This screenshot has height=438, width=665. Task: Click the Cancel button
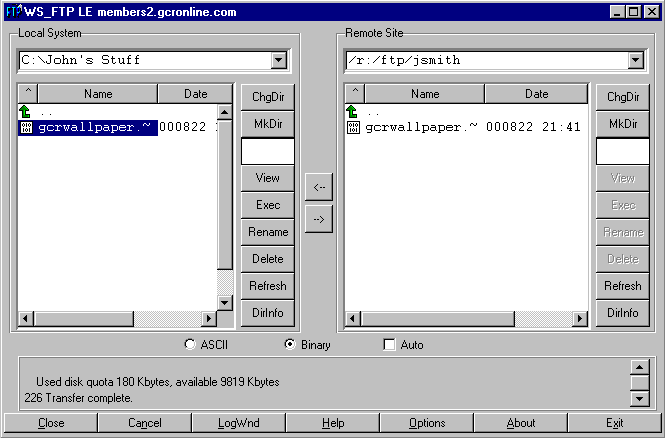click(x=145, y=423)
